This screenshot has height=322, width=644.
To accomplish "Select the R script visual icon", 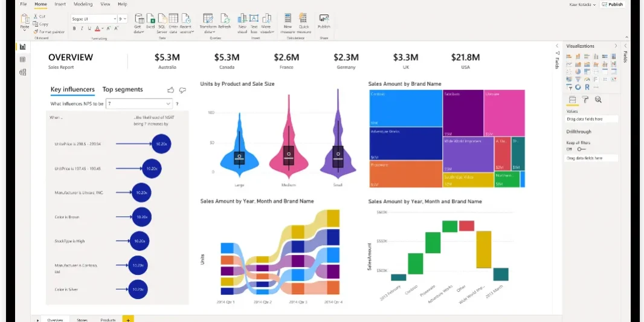I will (587, 87).
